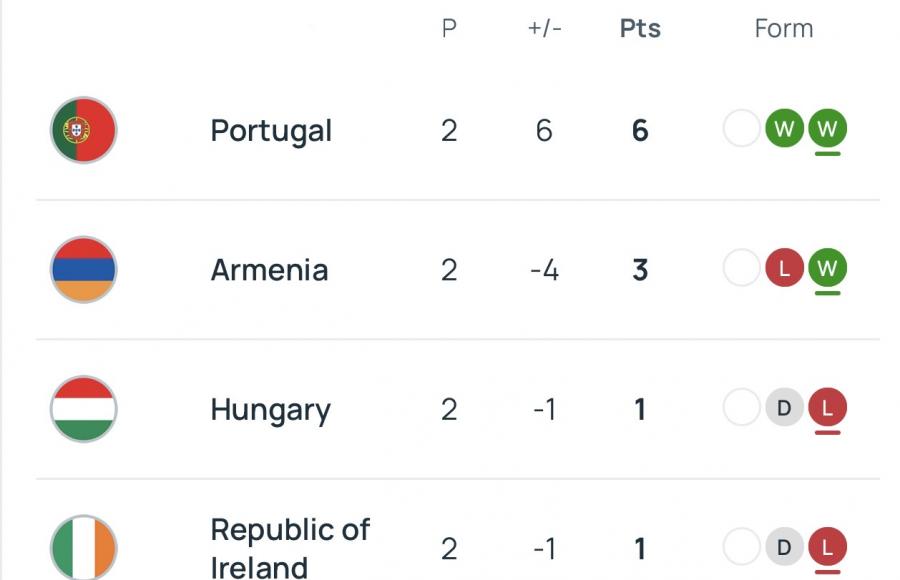This screenshot has width=900, height=580.
Task: Click the Armenia flag icon
Action: tap(84, 270)
